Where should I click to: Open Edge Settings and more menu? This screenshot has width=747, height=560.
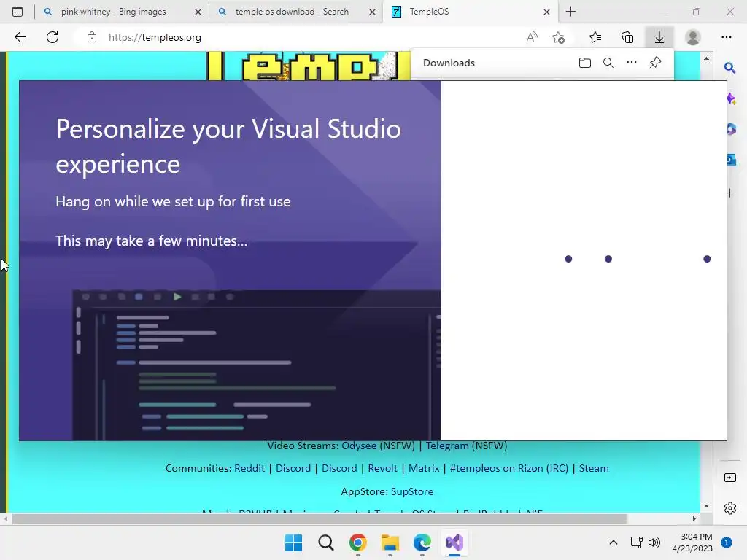tap(727, 37)
